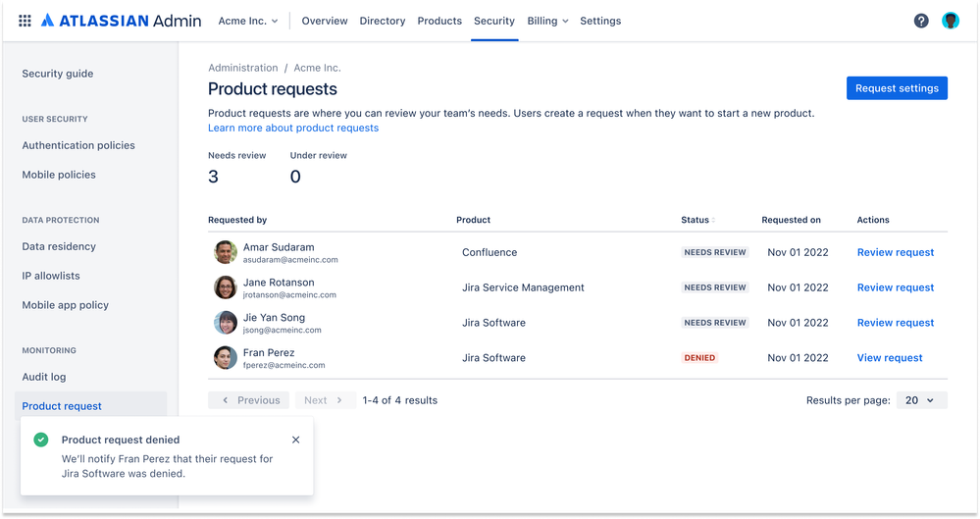Click the Next page button
Screen dimensions: 980x519
[x=324, y=400]
